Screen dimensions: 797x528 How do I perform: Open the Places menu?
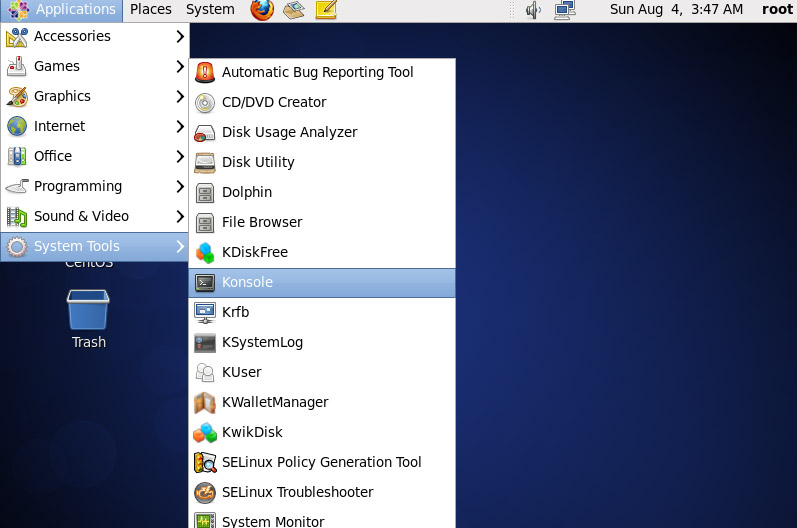click(150, 10)
